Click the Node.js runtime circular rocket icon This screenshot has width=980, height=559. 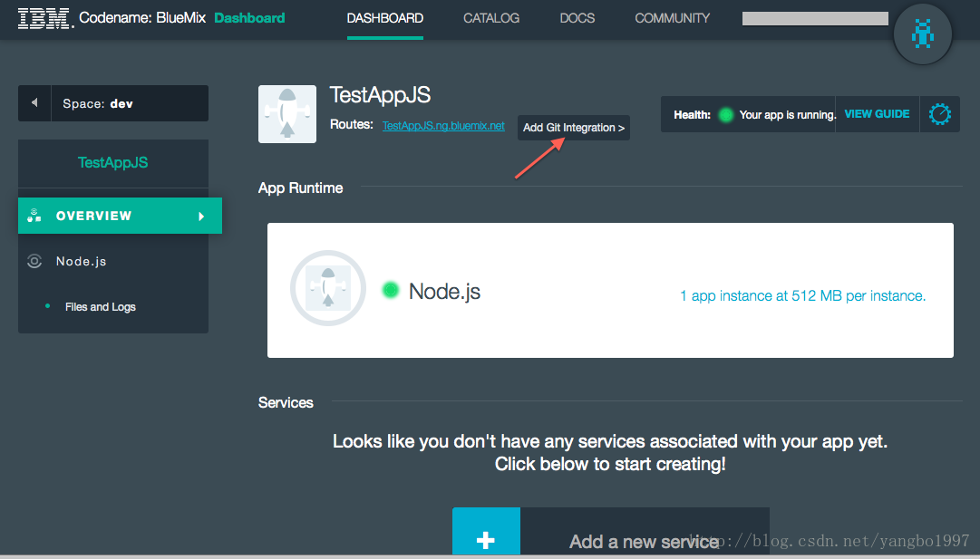[328, 288]
